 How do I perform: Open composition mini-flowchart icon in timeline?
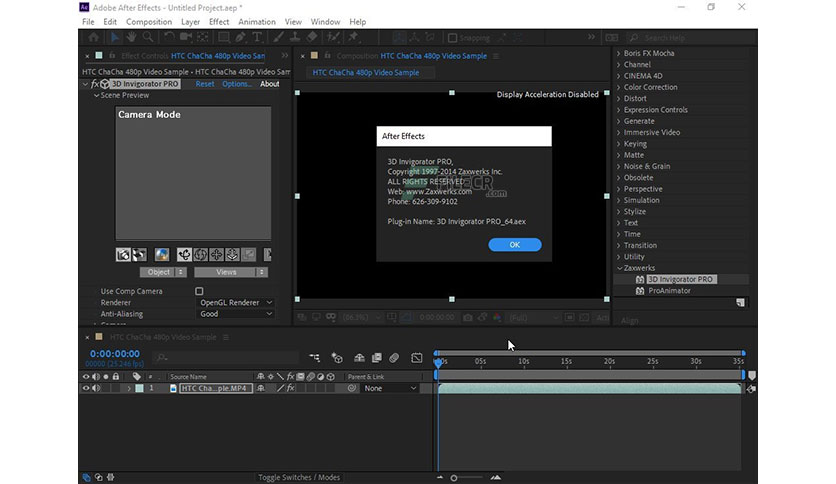315,358
